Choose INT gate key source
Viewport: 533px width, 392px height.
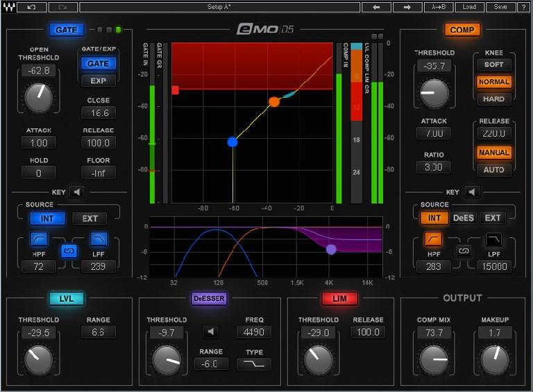click(x=47, y=219)
